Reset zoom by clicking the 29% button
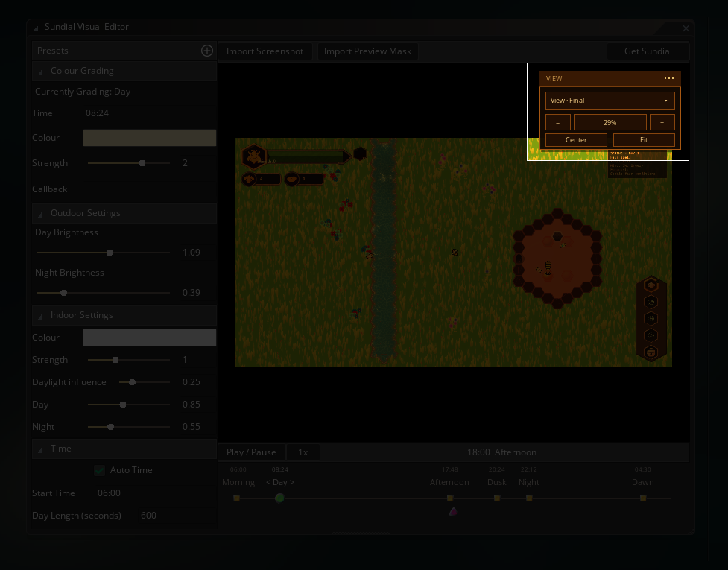Image resolution: width=728 pixels, height=570 pixels. point(610,122)
